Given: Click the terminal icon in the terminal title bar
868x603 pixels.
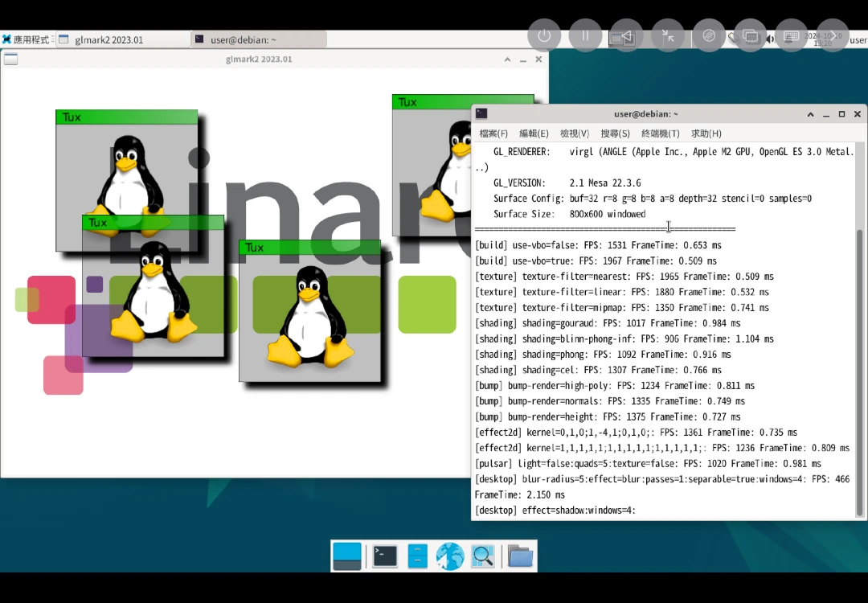Looking at the screenshot, I should [481, 113].
